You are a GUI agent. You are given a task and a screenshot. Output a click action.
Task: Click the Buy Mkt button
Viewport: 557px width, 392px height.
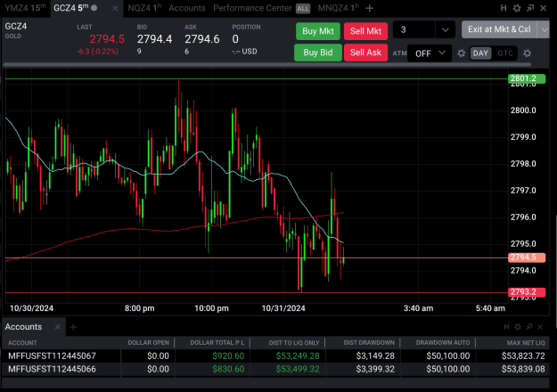point(318,31)
